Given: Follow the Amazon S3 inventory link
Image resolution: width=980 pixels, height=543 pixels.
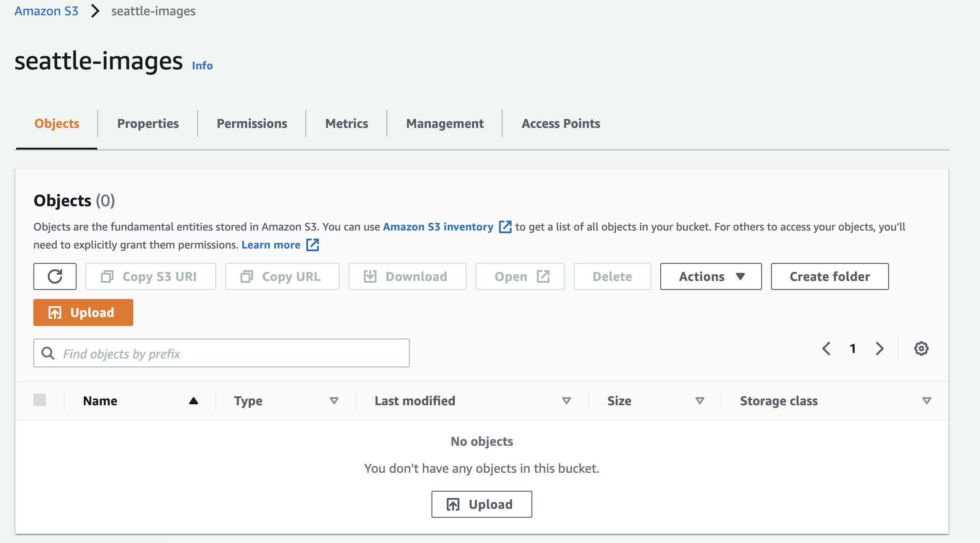Looking at the screenshot, I should pos(438,226).
